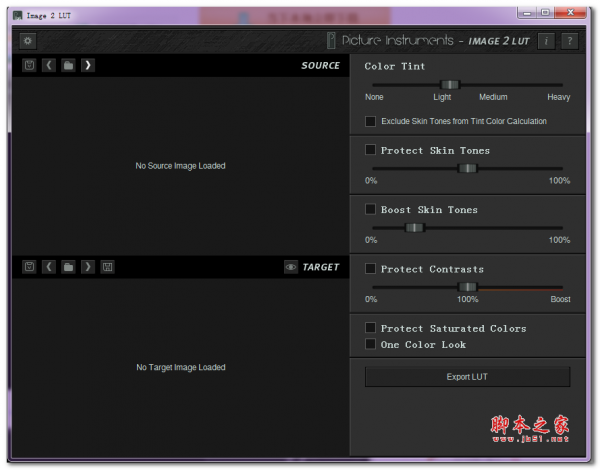The height and width of the screenshot is (470, 600).
Task: Open source image folder icon
Action: tap(68, 65)
